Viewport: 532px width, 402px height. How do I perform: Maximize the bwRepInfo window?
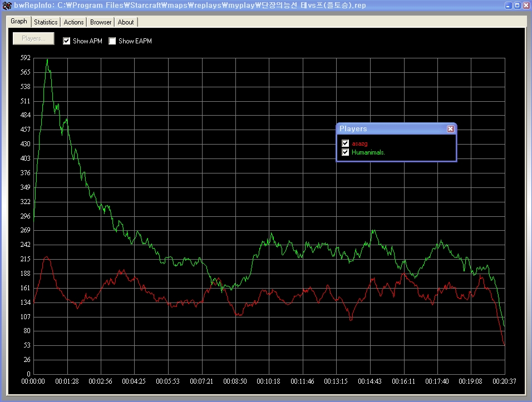[517, 6]
